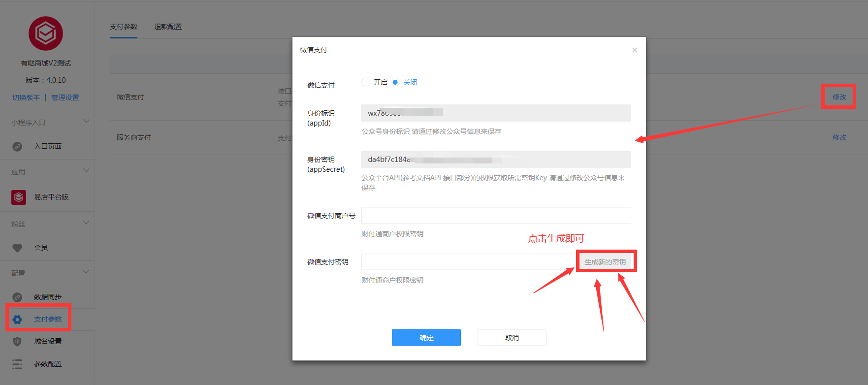Image resolution: width=868 pixels, height=385 pixels.
Task: Click the 管理设置 link
Action: (x=65, y=97)
